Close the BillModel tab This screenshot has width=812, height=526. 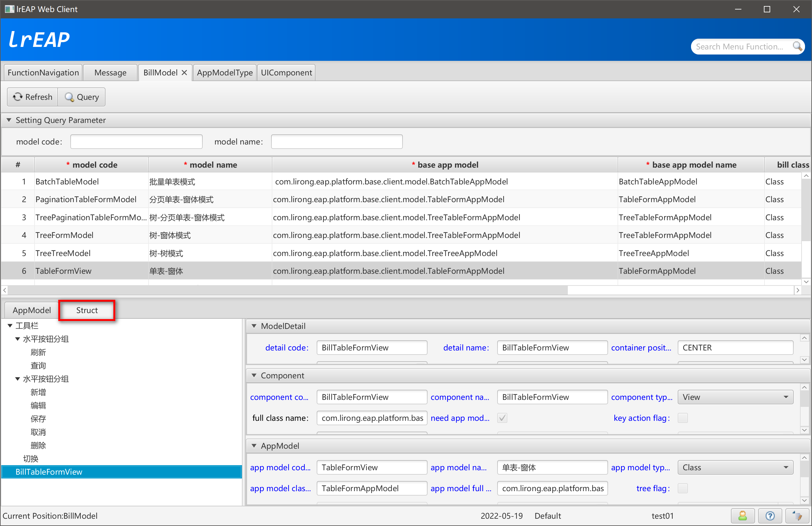(184, 72)
